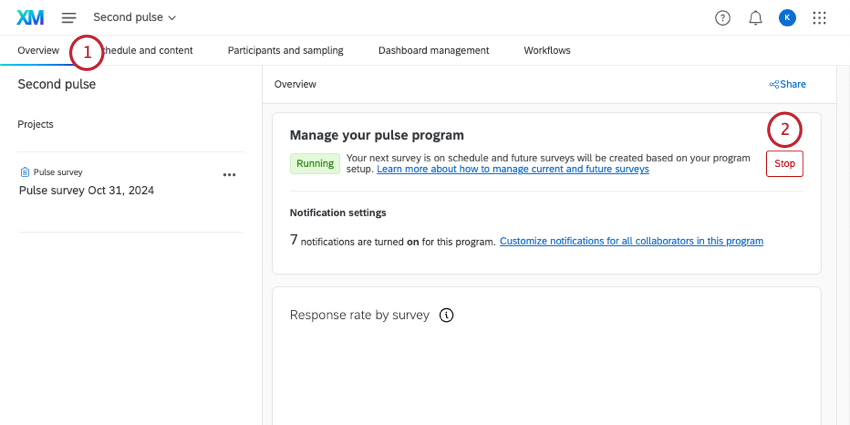Go to the Dashboard management tab
Viewport: 850px width, 425px height.
click(433, 51)
